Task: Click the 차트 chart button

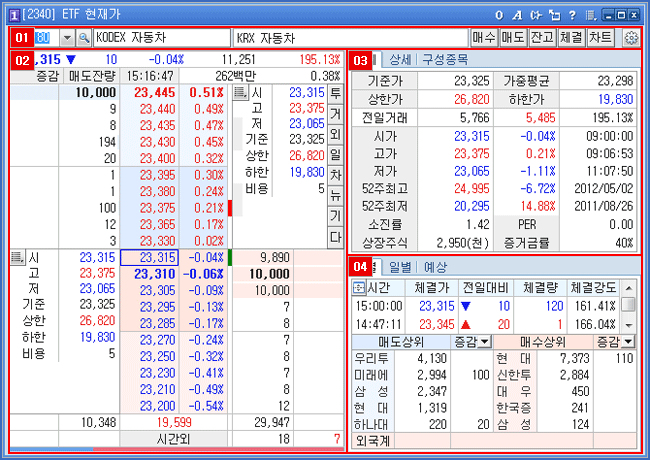Action: (600, 37)
